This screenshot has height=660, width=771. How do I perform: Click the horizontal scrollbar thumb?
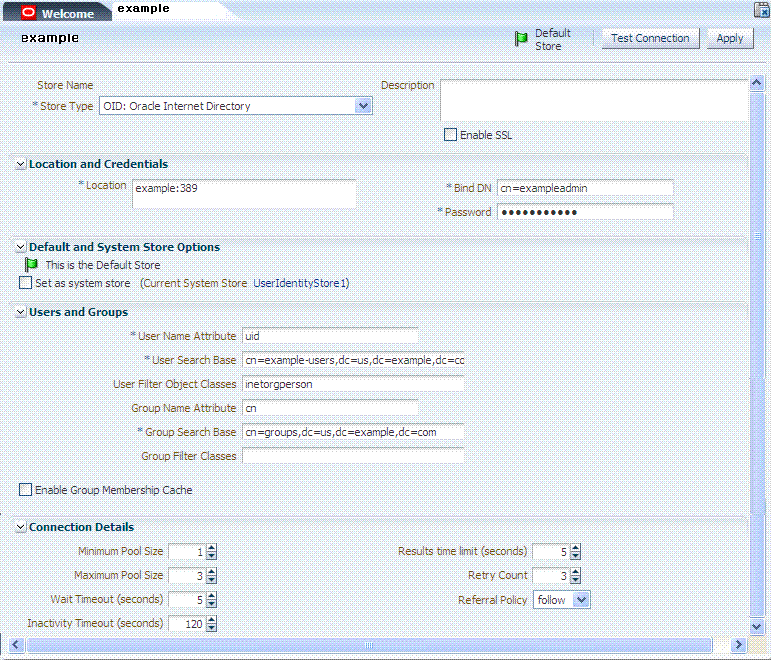coord(369,645)
